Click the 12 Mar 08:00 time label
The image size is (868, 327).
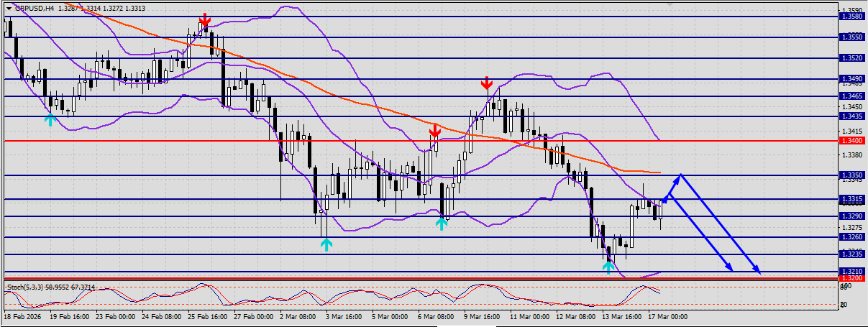(x=577, y=316)
